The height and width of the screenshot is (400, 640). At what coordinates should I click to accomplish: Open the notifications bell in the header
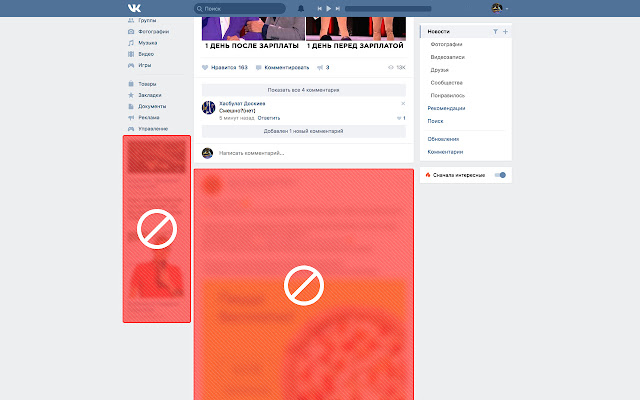[301, 9]
